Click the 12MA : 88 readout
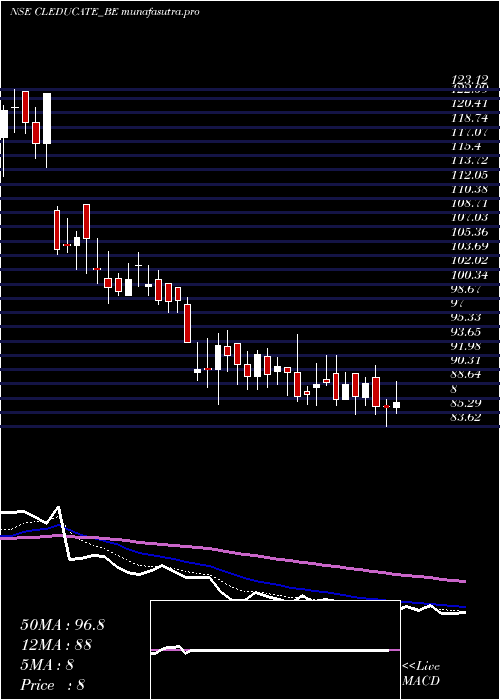500x700 pixels. click(56, 645)
